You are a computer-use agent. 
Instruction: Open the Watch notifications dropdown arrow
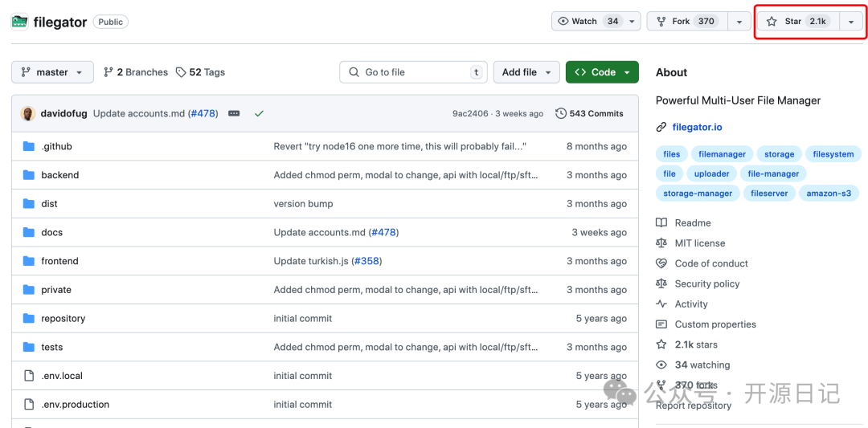[632, 21]
